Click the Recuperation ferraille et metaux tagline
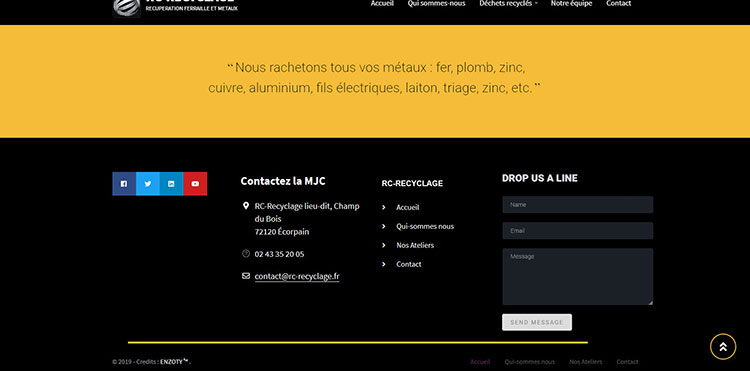 (x=191, y=9)
